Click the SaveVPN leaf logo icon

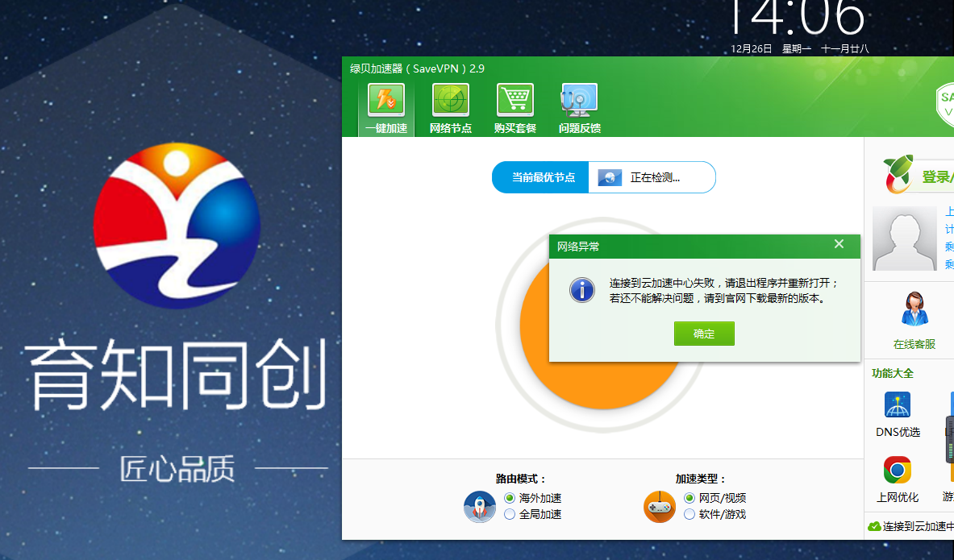click(898, 175)
